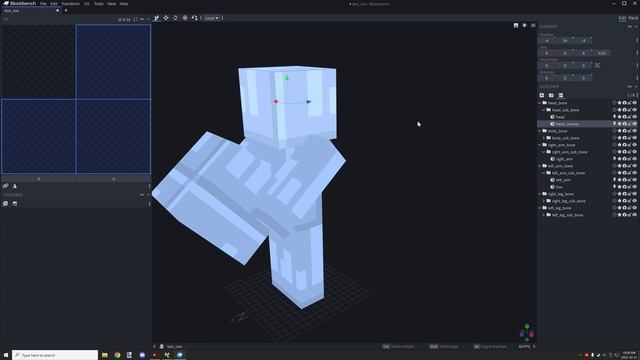Image resolution: width=640 pixels, height=360 pixels.
Task: Click the UV panel first toolbar icon below editor
Action: (x=5, y=186)
